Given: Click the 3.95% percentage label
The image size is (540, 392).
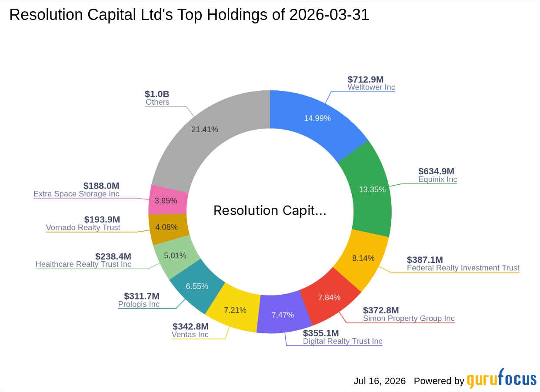Looking at the screenshot, I should point(166,201).
